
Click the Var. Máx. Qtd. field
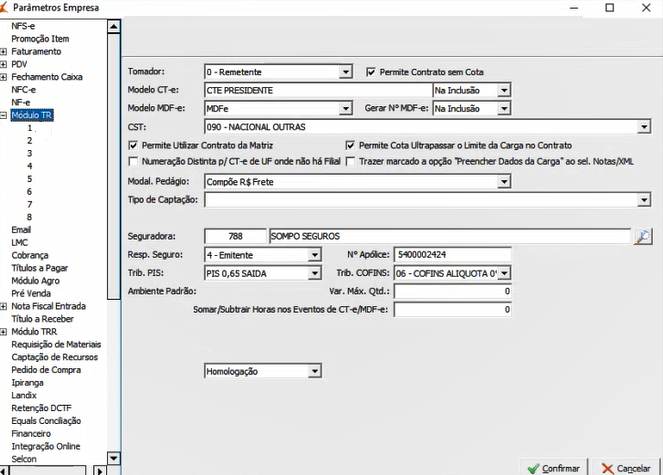(x=452, y=291)
